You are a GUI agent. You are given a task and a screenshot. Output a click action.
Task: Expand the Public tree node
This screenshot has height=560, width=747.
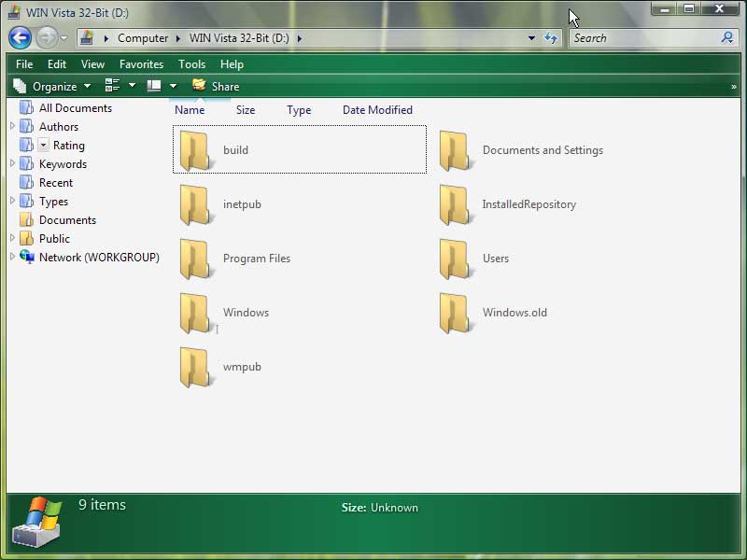click(12, 238)
